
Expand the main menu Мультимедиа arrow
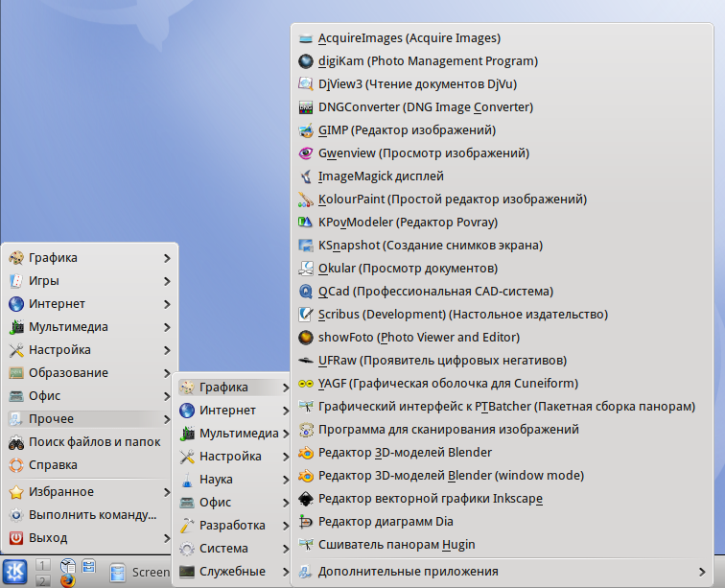pos(167,327)
